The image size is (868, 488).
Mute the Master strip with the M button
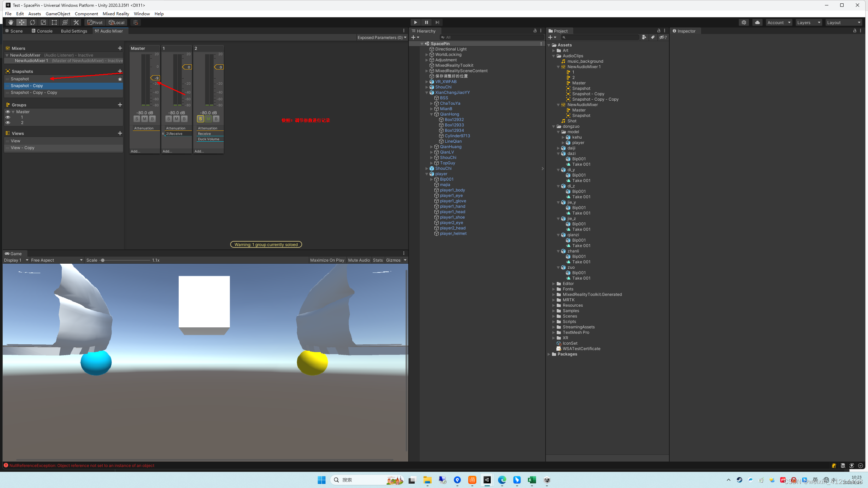tap(144, 119)
